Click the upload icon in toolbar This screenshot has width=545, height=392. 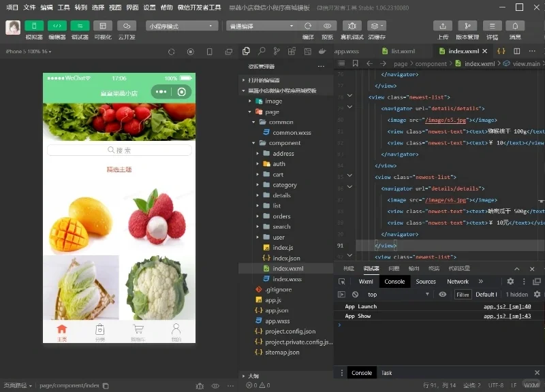(x=443, y=25)
